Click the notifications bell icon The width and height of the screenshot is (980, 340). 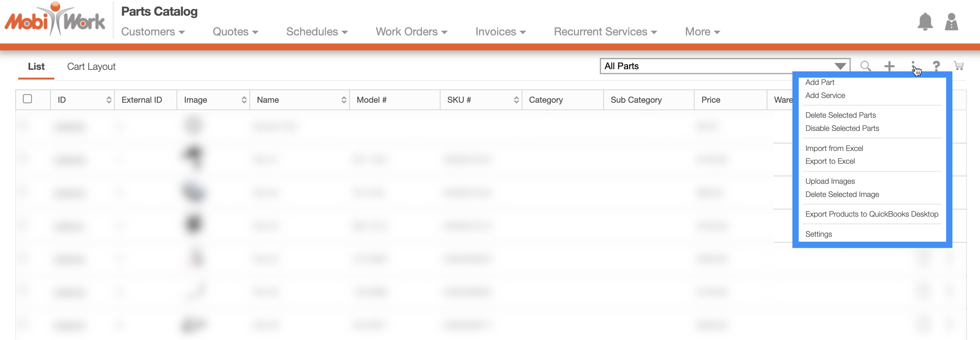point(925,22)
